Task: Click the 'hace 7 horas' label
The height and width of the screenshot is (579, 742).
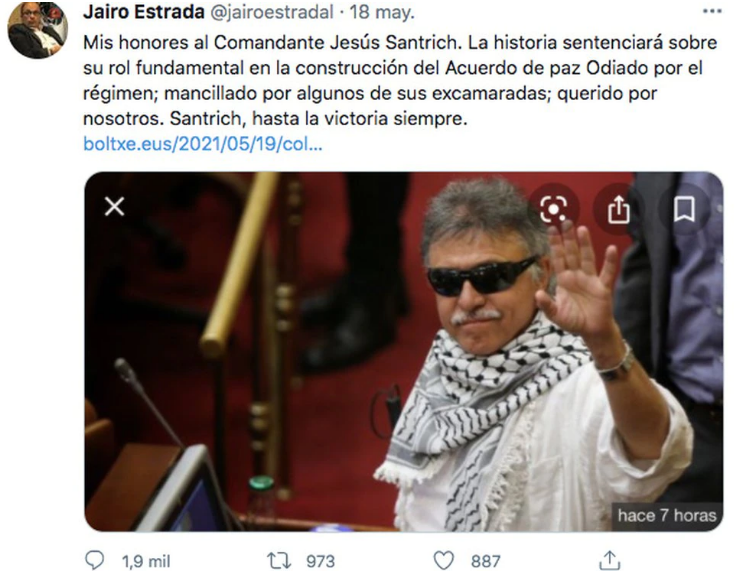Action: pyautogui.click(x=667, y=515)
